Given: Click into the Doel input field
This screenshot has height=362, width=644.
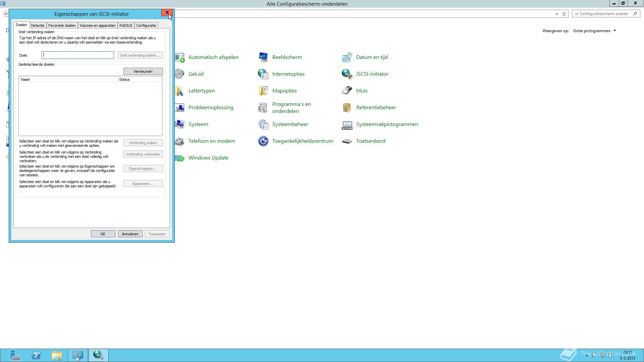Looking at the screenshot, I should click(78, 55).
